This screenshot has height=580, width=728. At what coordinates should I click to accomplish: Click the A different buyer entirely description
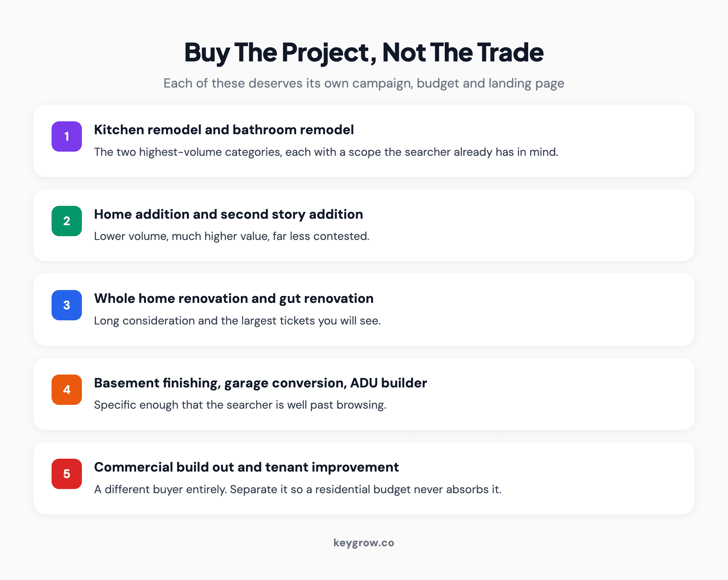click(x=298, y=489)
